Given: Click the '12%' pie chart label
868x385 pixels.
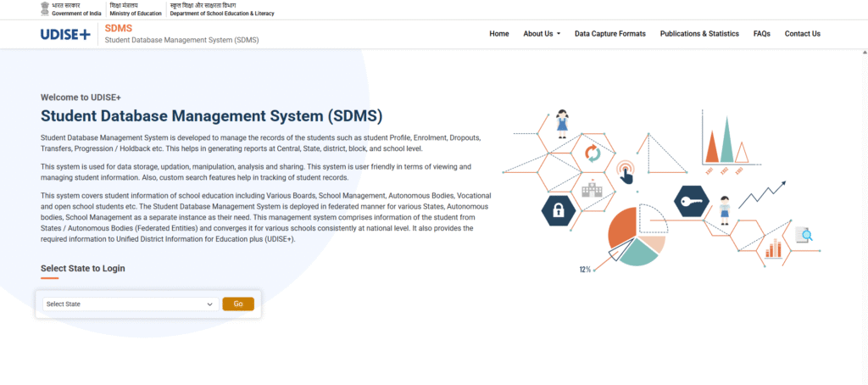Looking at the screenshot, I should click(585, 269).
